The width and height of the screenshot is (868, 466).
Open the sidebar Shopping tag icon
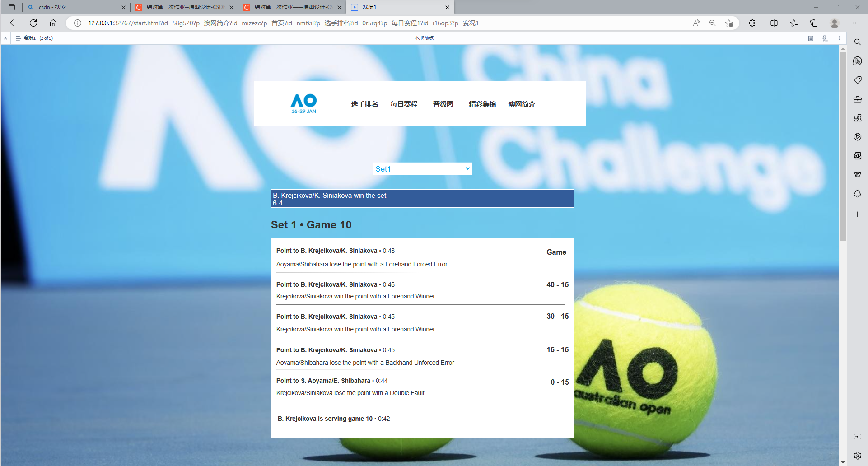coord(858,80)
